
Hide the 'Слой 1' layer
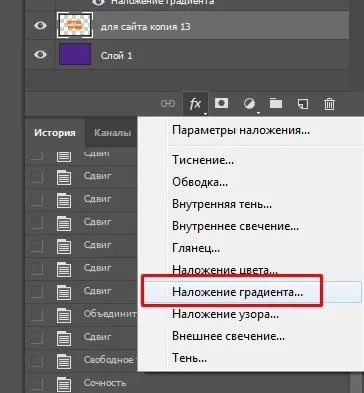[x=40, y=54]
